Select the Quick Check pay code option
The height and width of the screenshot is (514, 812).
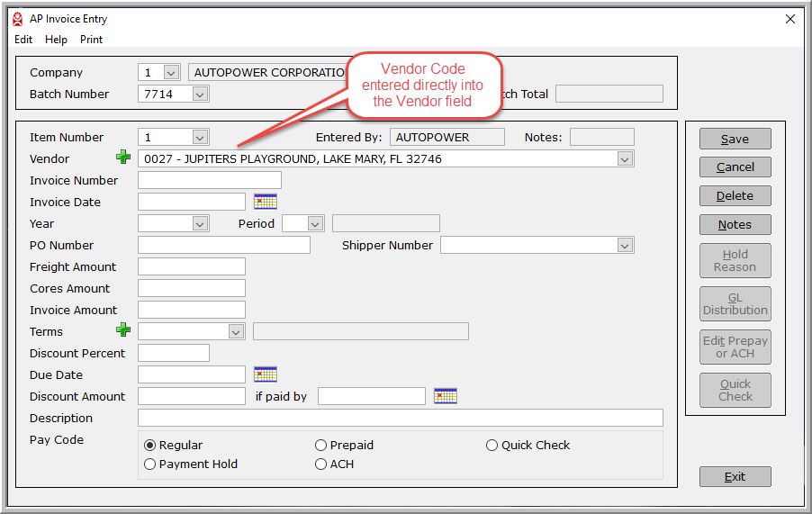pyautogui.click(x=492, y=445)
